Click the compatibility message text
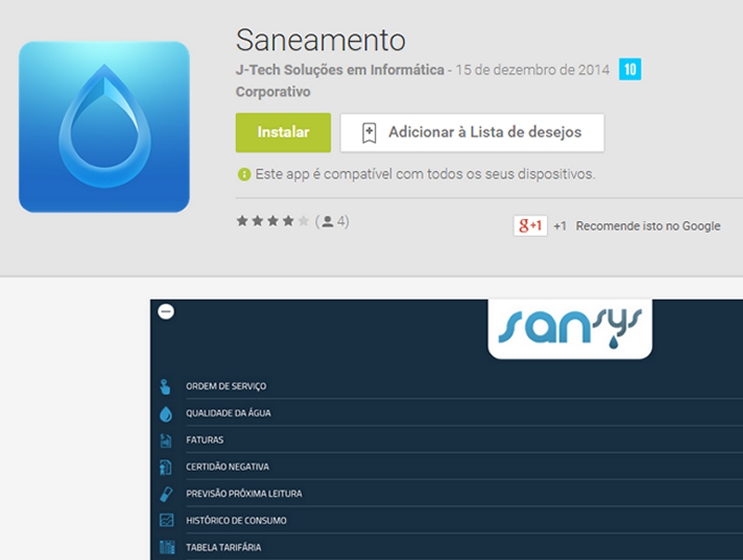The image size is (743, 560). (425, 175)
